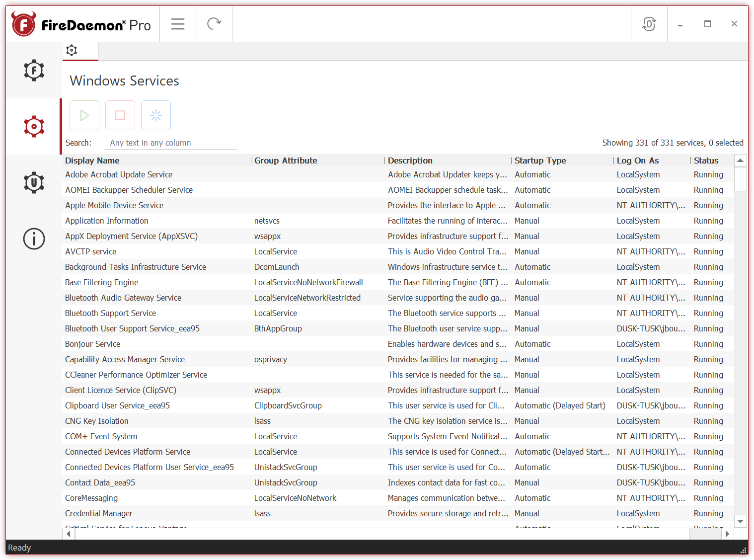Select Bluetooth Audio Gateway Service row
The width and height of the screenshot is (754, 560).
(398, 298)
